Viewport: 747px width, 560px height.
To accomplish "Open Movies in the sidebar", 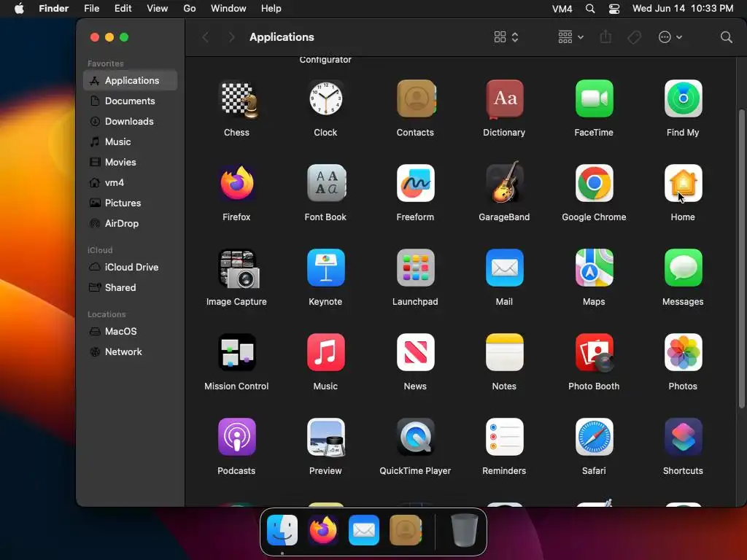I will point(130,163).
